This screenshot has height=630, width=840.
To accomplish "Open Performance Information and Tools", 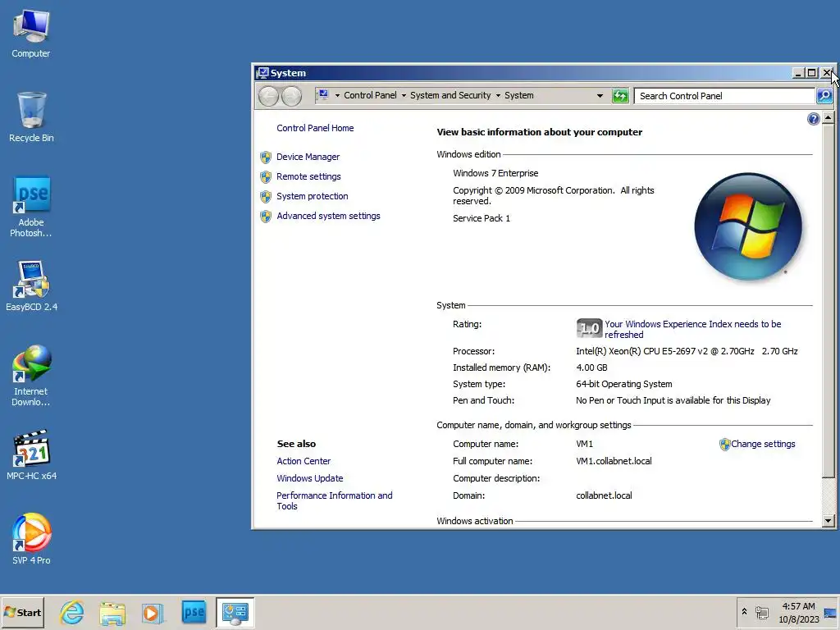I will 335,501.
